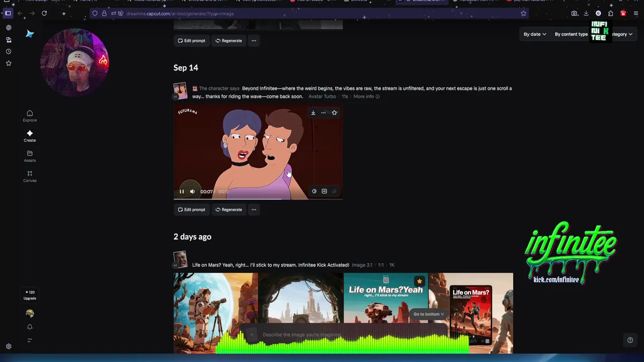Pause the Futurama video playback

click(x=182, y=192)
